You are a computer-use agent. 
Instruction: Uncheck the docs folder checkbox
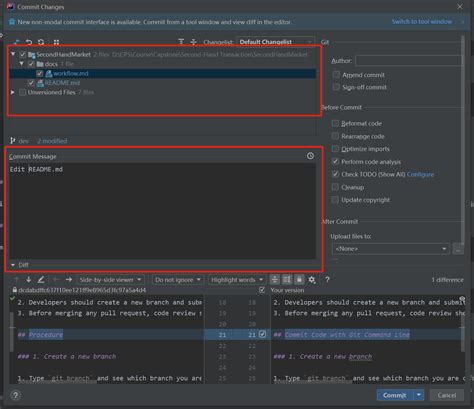31,64
